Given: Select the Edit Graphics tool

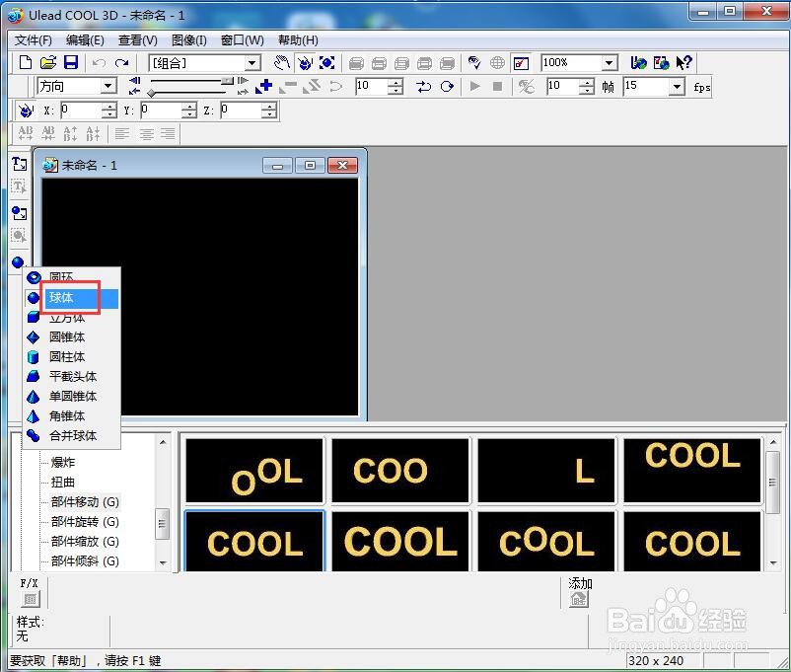Looking at the screenshot, I should pos(19,235).
